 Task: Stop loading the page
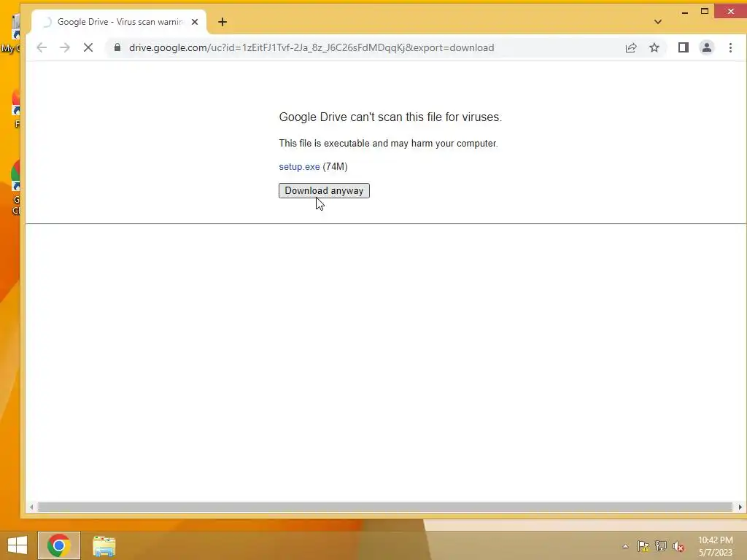(88, 47)
